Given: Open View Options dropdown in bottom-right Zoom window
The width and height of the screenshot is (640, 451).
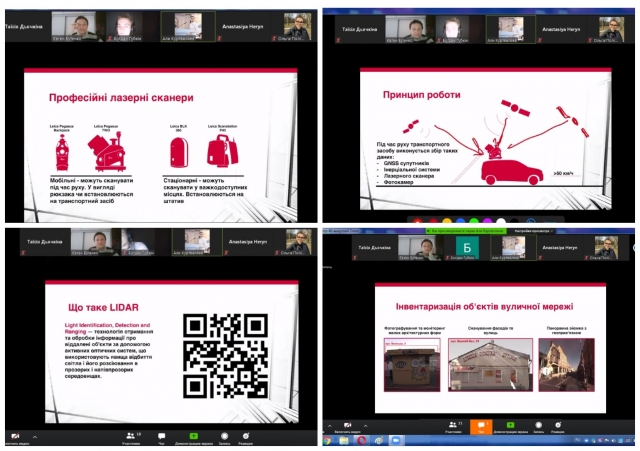Looking at the screenshot, I should tap(534, 231).
